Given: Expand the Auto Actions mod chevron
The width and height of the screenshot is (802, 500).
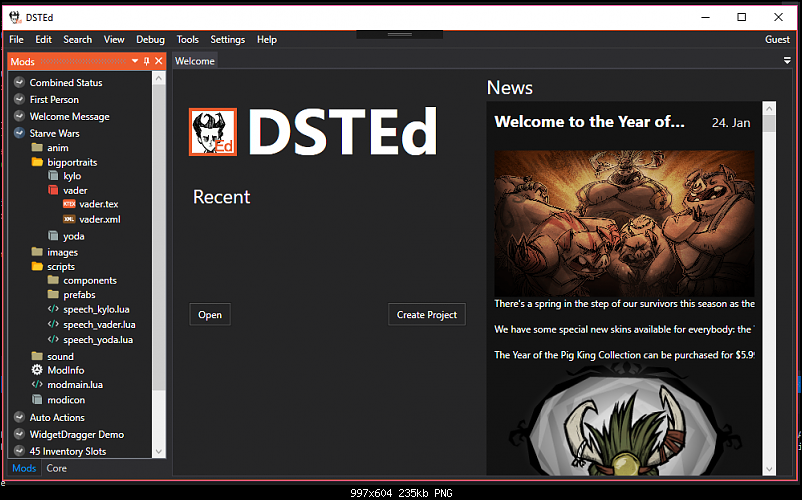Looking at the screenshot, I should coord(19,417).
